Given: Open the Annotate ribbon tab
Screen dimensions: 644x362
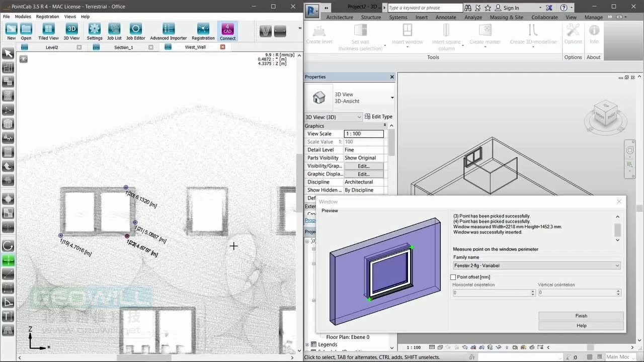Looking at the screenshot, I should (445, 17).
